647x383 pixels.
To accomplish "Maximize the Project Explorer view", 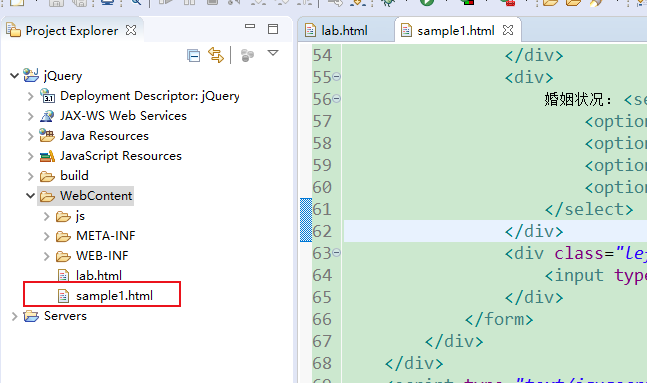I will (273, 29).
